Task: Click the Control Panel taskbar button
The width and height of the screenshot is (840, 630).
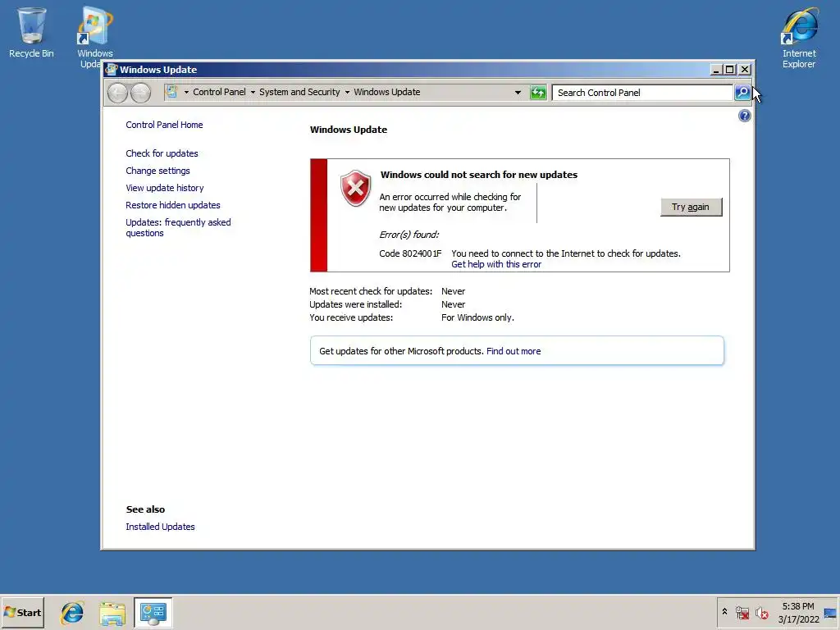Action: pos(153,613)
